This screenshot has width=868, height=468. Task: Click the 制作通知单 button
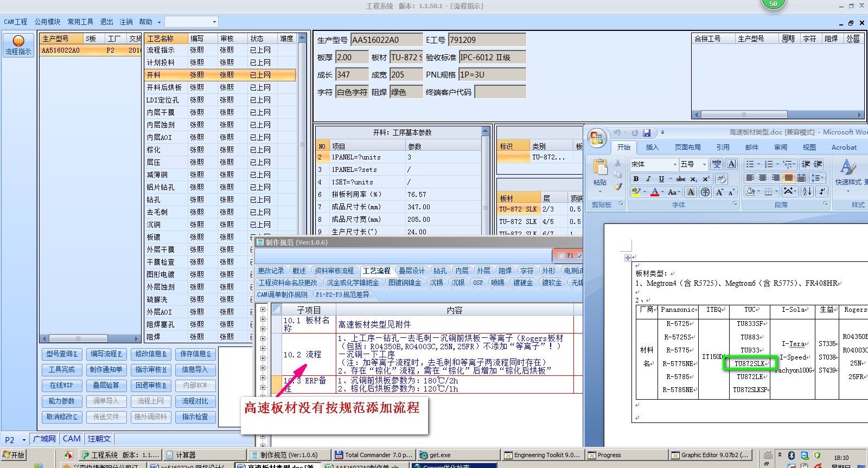click(106, 369)
